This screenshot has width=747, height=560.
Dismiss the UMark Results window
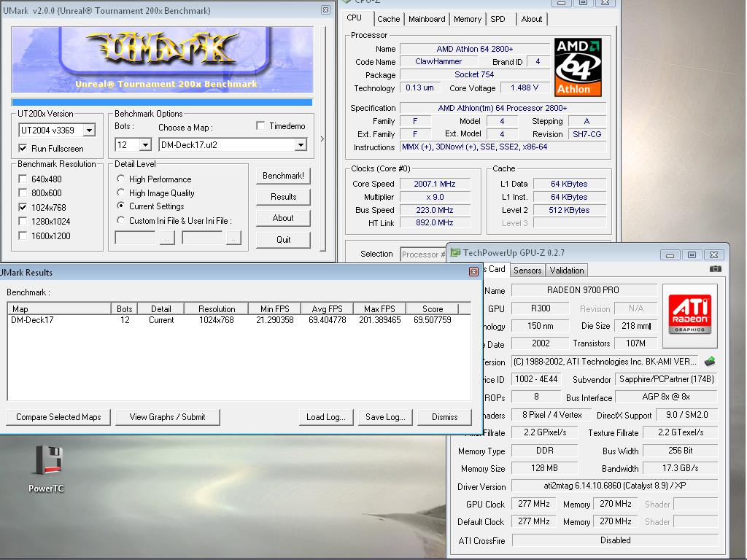click(444, 416)
